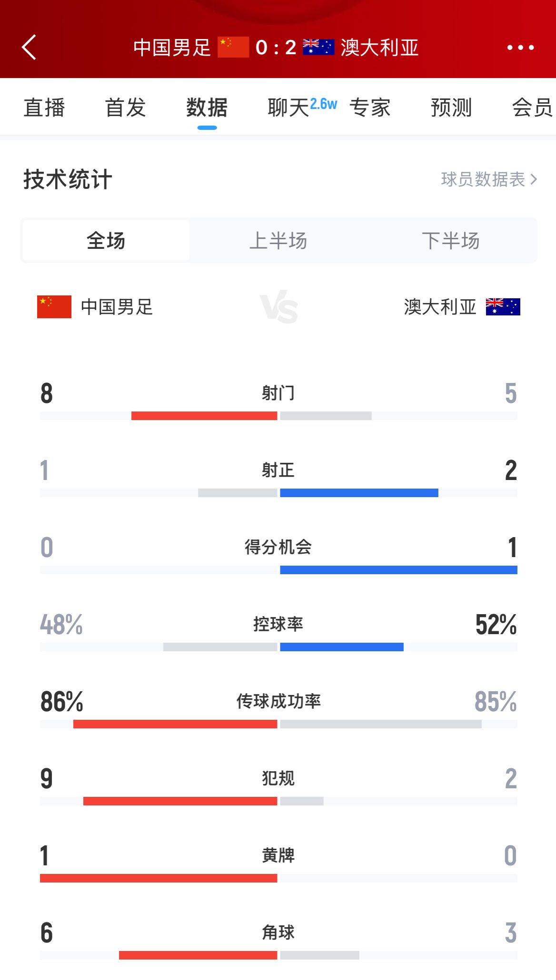Screen dimensions: 556x980
Task: Switch to the 首发 tab
Action: click(125, 108)
